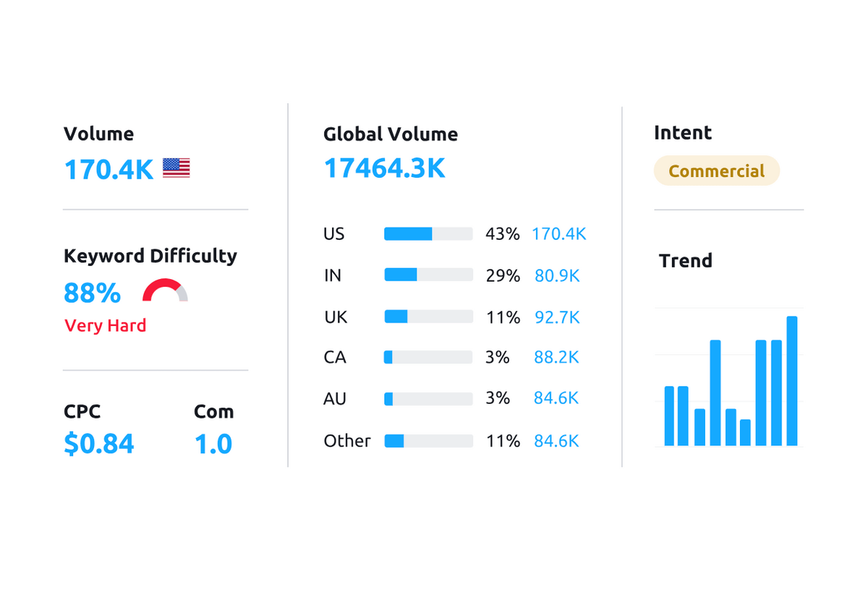Click the US 43% progress bar
Screen dimensions: 868x592
pyautogui.click(x=428, y=234)
